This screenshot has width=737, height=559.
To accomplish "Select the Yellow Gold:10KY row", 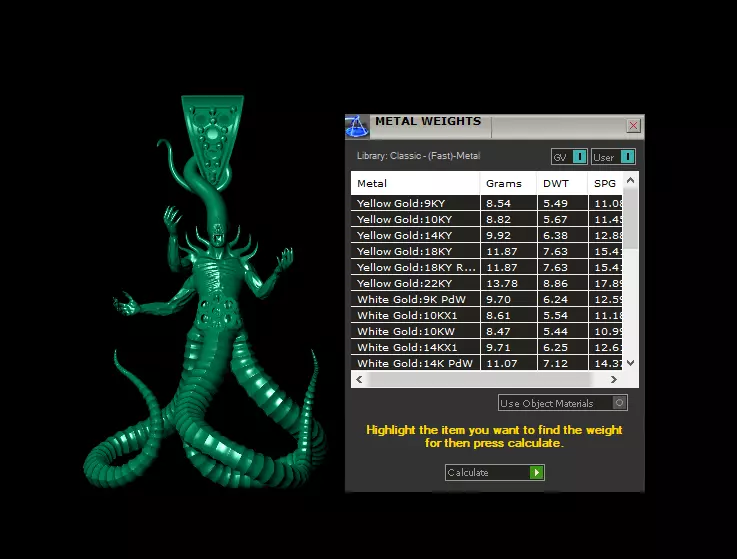I will tap(486, 219).
